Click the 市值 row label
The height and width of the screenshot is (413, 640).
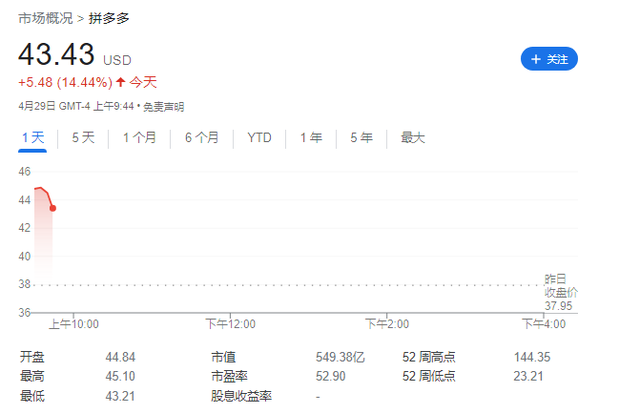(x=223, y=357)
